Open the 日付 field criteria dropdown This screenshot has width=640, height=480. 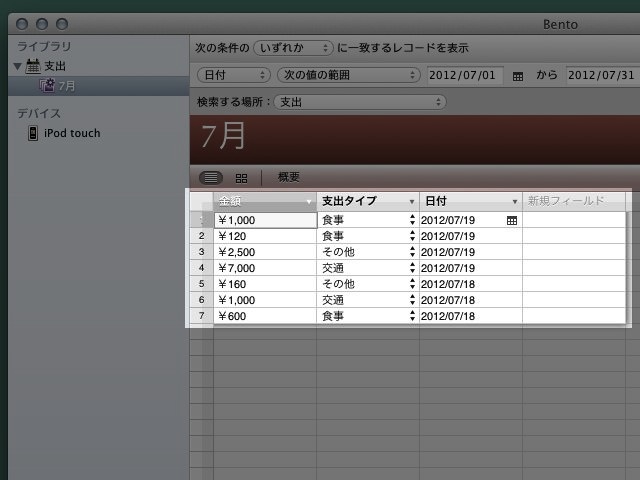coord(233,75)
